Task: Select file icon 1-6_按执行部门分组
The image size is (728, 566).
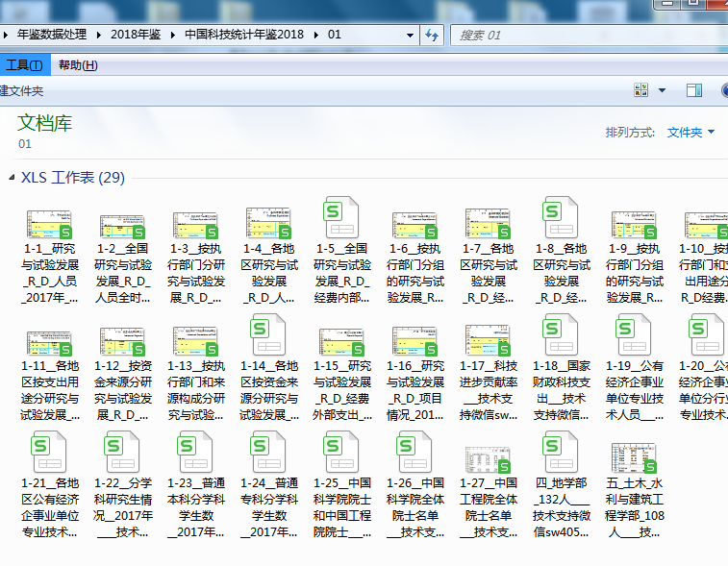Action: 415,225
